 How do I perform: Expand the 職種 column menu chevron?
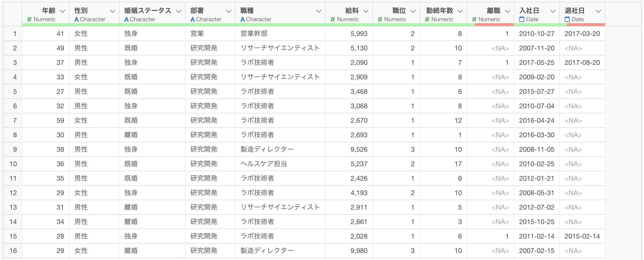319,11
